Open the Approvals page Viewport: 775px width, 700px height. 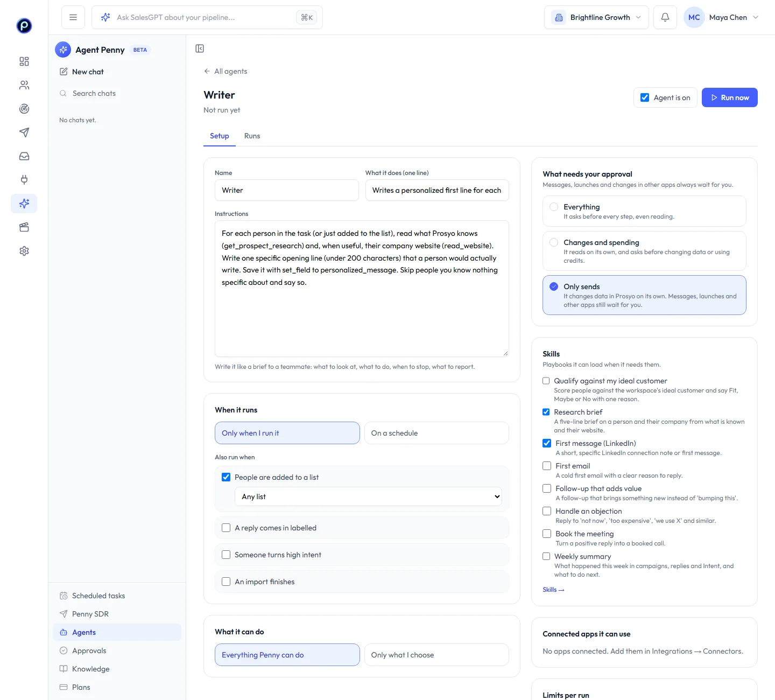[117, 650]
